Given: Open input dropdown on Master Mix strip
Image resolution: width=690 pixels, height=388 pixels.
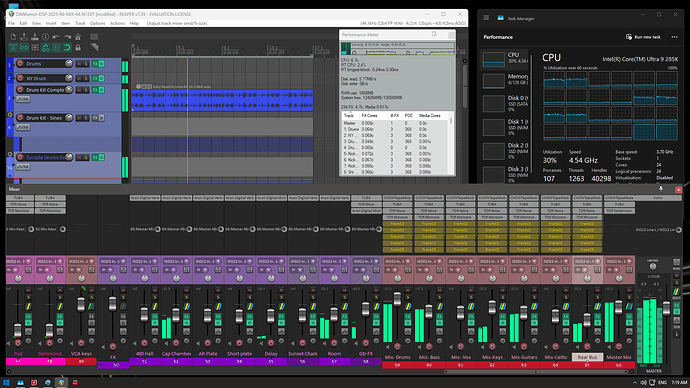Looking at the screenshot, I should click(630, 261).
